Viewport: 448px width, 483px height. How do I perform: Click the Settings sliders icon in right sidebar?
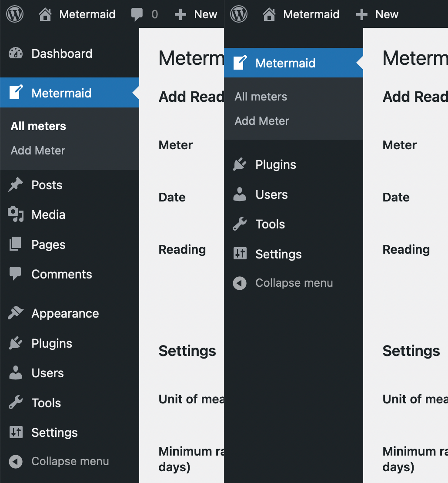click(240, 254)
